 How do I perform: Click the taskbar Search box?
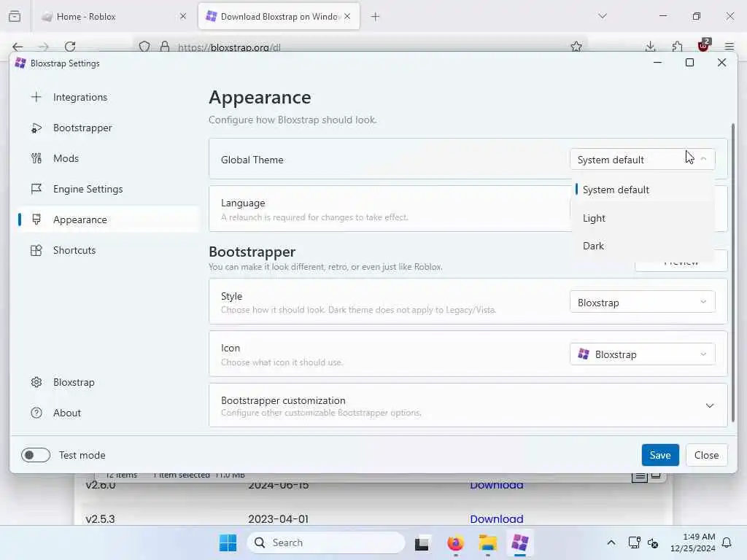[x=326, y=542]
